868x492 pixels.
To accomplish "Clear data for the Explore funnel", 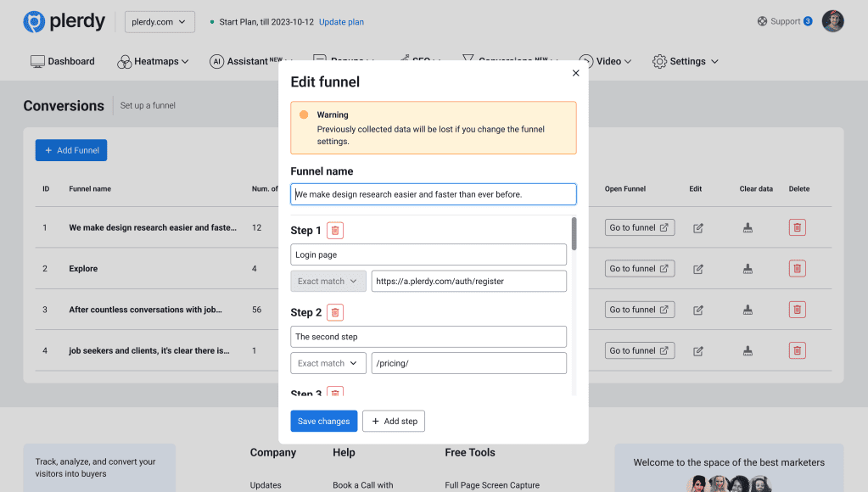I will pos(748,268).
